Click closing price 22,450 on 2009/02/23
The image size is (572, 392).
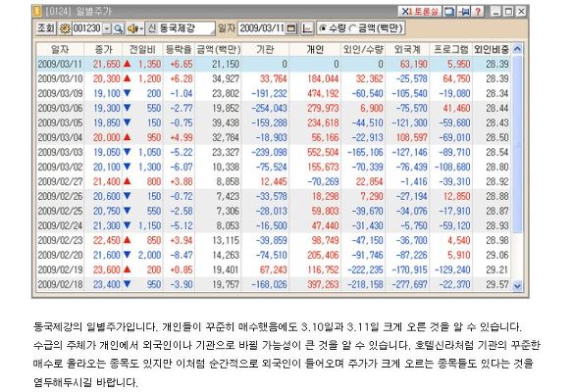coord(107,240)
